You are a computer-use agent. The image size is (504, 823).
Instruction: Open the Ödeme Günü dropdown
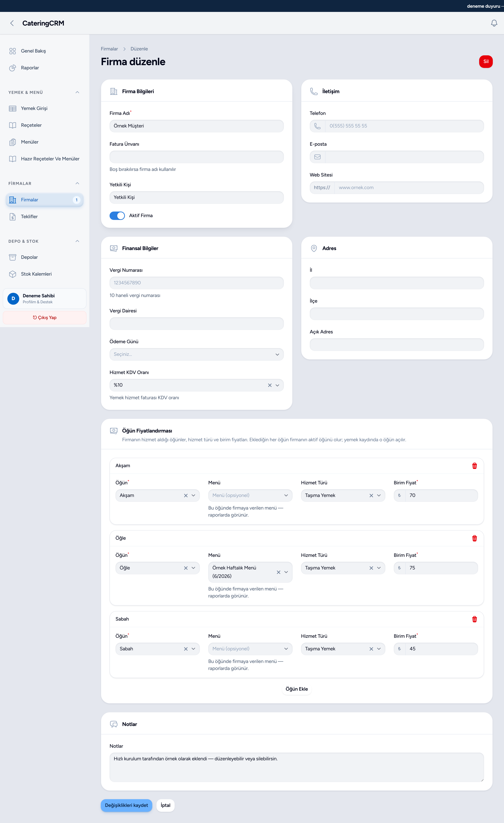(197, 354)
